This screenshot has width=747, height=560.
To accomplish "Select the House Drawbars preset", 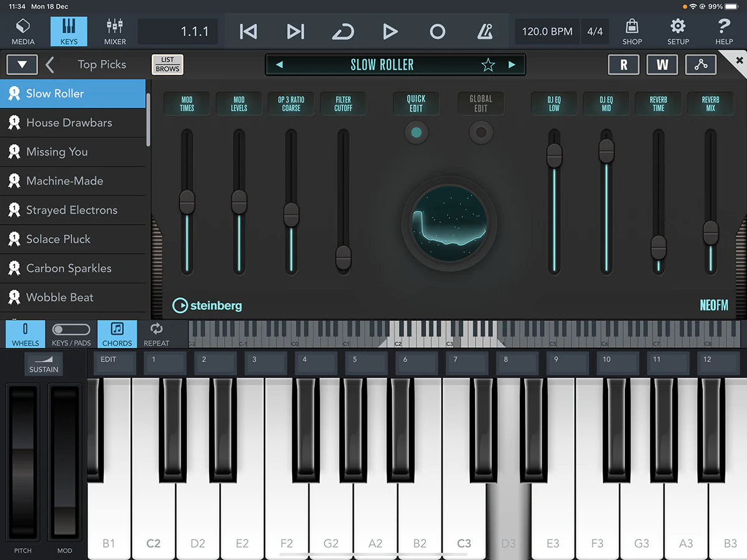I will (73, 123).
